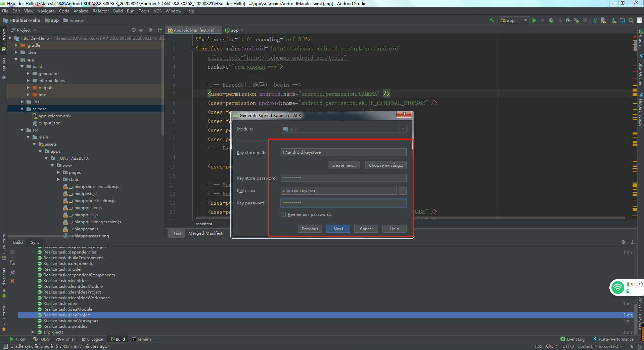Image resolution: width=644 pixels, height=350 pixels.
Task: Click the Key store path field
Action: point(343,152)
